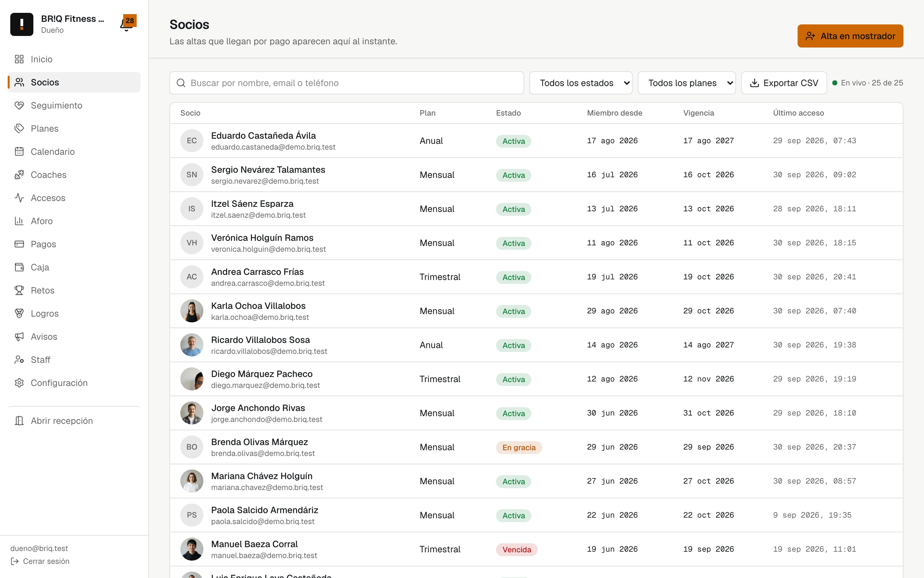This screenshot has width=924, height=578.
Task: Click the Logros medal icon
Action: [19, 313]
